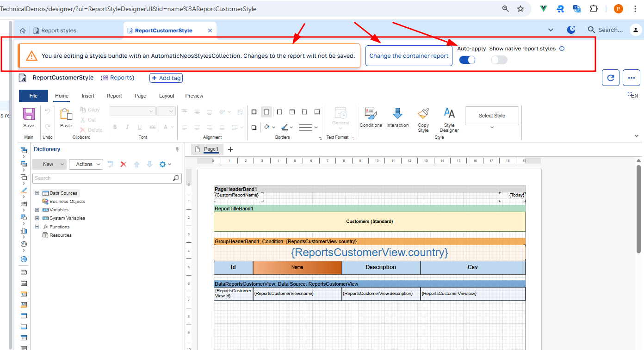
Task: Enable Show native report styles switch
Action: point(499,60)
